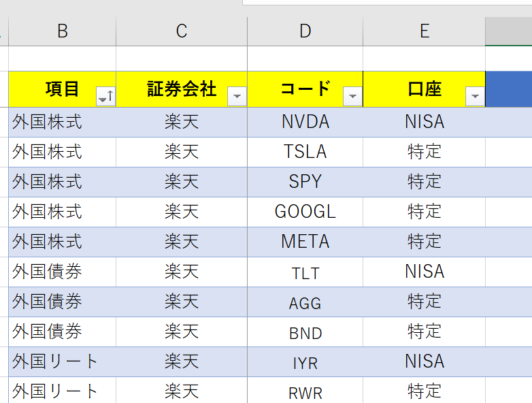The image size is (532, 403).
Task: Select the NISA cell in NVDA row
Action: [x=424, y=123]
